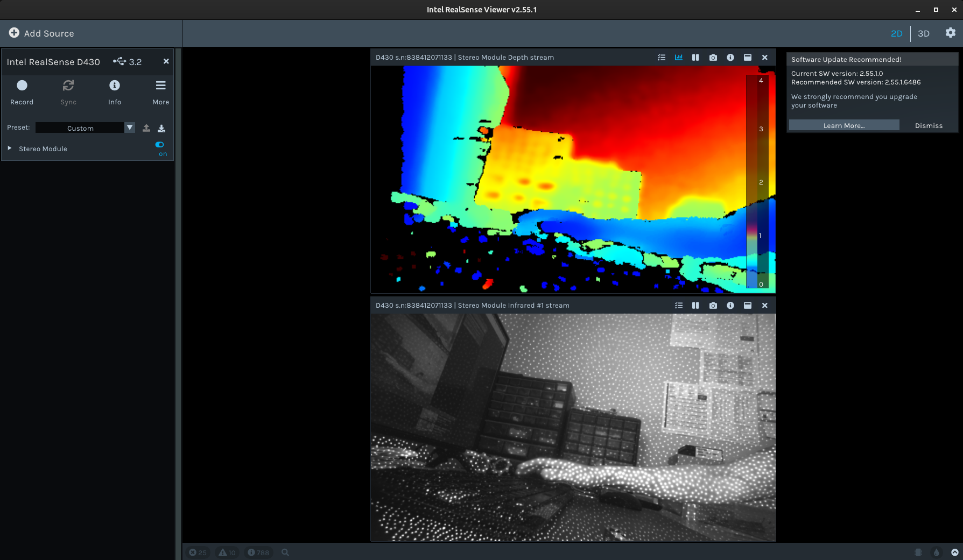Viewport: 963px width, 560px height.
Task: Switch to 2D view
Action: click(896, 33)
